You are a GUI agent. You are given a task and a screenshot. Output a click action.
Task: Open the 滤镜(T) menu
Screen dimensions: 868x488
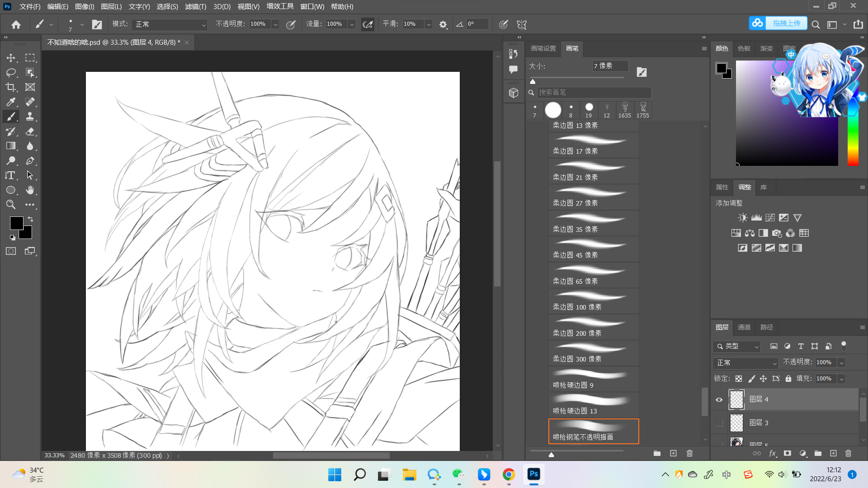tap(195, 6)
